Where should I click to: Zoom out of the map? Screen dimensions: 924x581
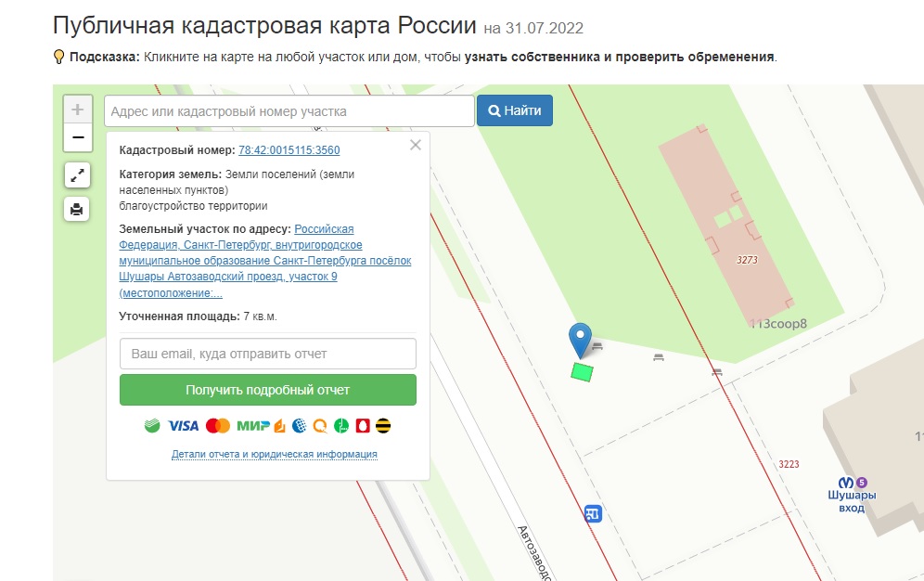pyautogui.click(x=78, y=137)
